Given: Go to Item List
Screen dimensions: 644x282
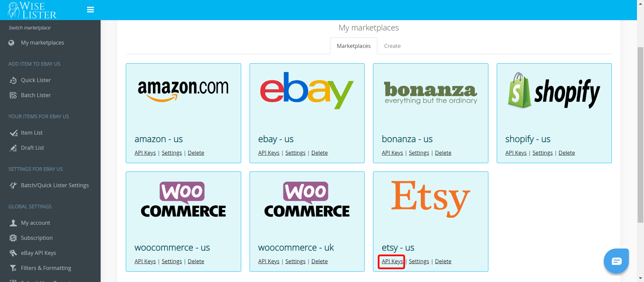Looking at the screenshot, I should (x=32, y=133).
